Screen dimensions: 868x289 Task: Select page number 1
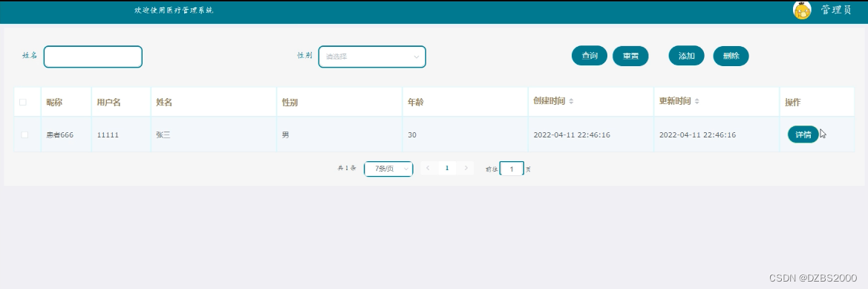point(447,168)
